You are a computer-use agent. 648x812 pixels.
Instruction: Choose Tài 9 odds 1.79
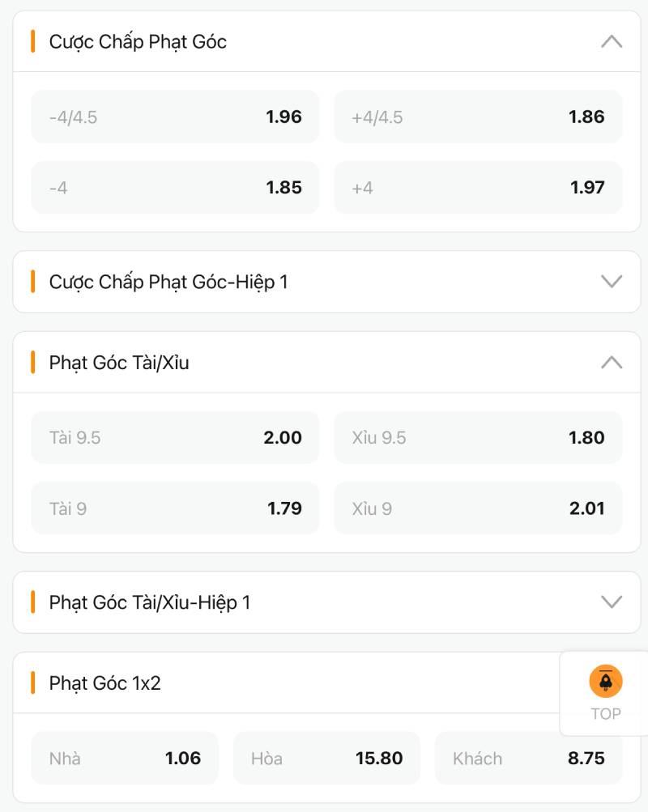(175, 508)
